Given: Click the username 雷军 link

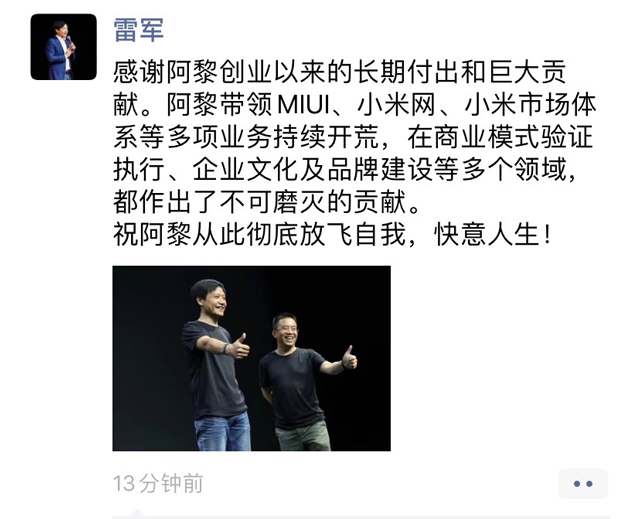Looking at the screenshot, I should tap(139, 30).
